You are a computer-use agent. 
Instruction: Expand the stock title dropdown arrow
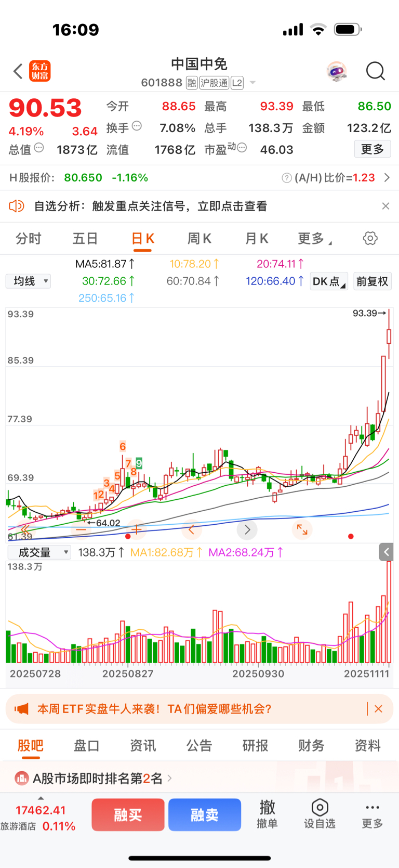pos(252,83)
